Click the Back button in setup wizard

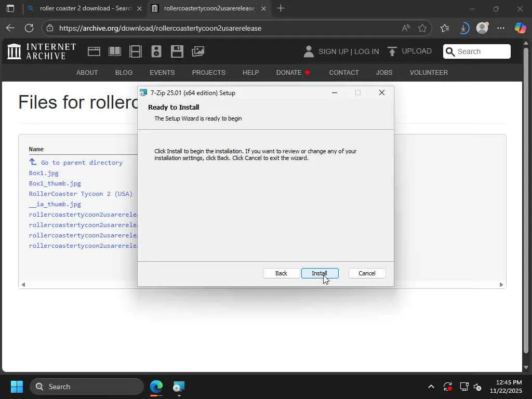pyautogui.click(x=281, y=273)
